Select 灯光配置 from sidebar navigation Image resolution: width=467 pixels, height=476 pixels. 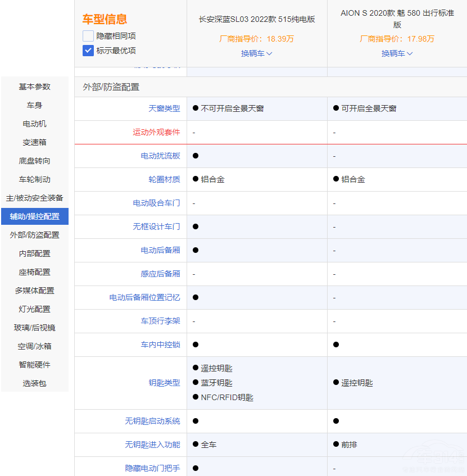(x=34, y=309)
